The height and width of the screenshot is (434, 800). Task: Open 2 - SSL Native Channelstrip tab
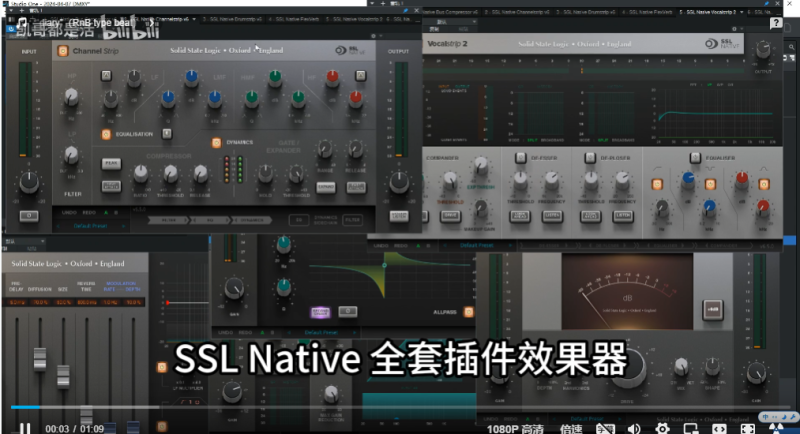(517, 12)
